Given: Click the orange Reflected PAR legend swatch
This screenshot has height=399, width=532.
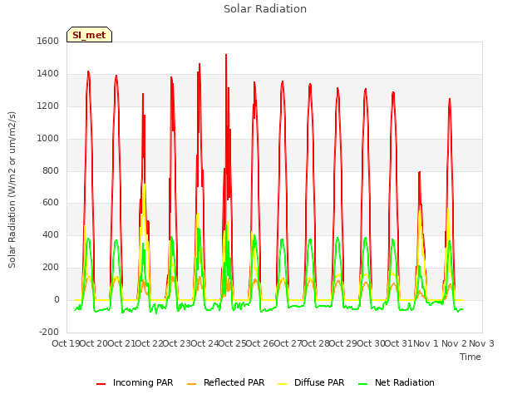Looking at the screenshot, I should (x=192, y=384).
